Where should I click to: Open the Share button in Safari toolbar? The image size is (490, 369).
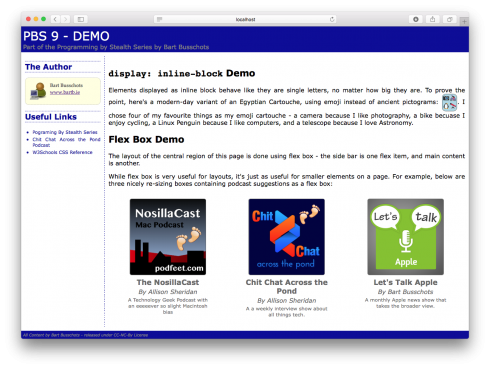(432, 19)
